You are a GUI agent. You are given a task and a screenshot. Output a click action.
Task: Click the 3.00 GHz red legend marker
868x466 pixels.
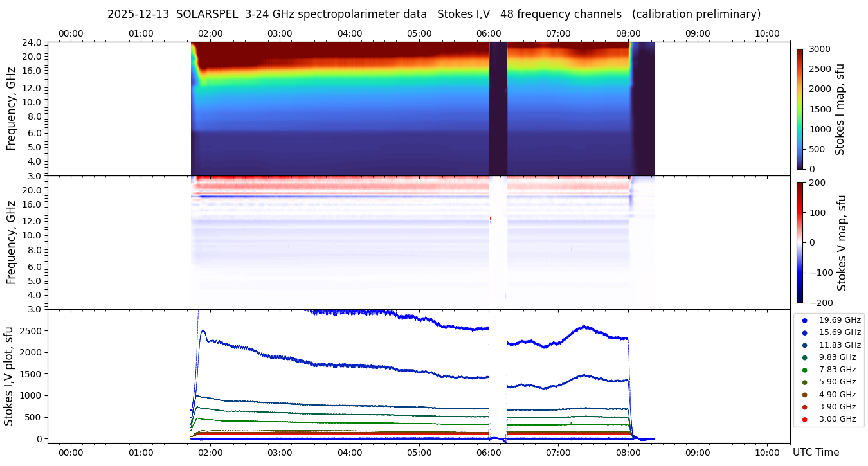804,420
